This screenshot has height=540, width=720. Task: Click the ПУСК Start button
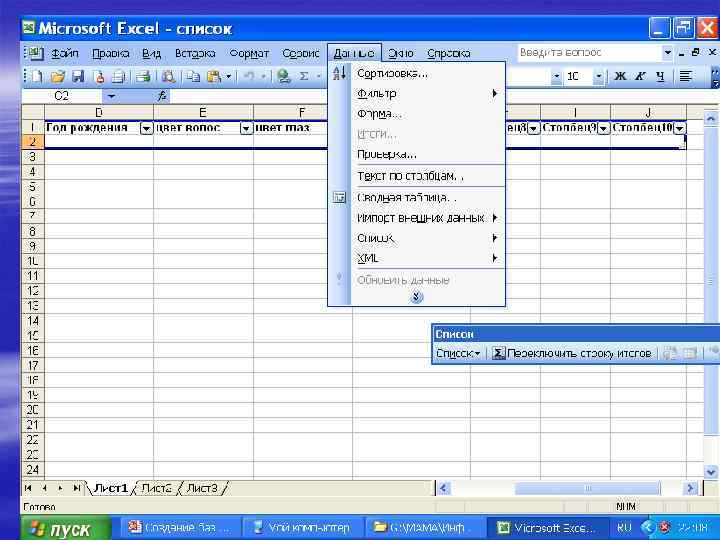click(64, 529)
